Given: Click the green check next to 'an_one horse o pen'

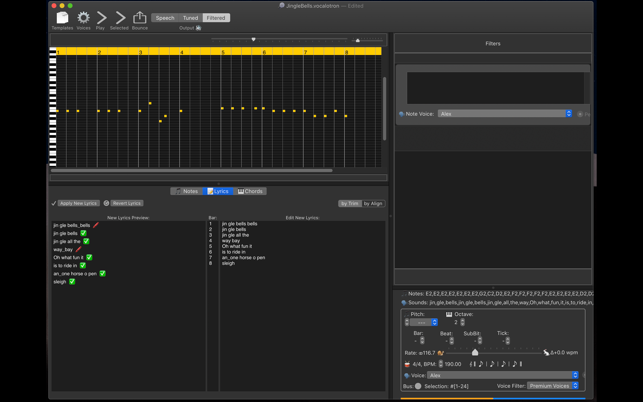Looking at the screenshot, I should (x=103, y=273).
